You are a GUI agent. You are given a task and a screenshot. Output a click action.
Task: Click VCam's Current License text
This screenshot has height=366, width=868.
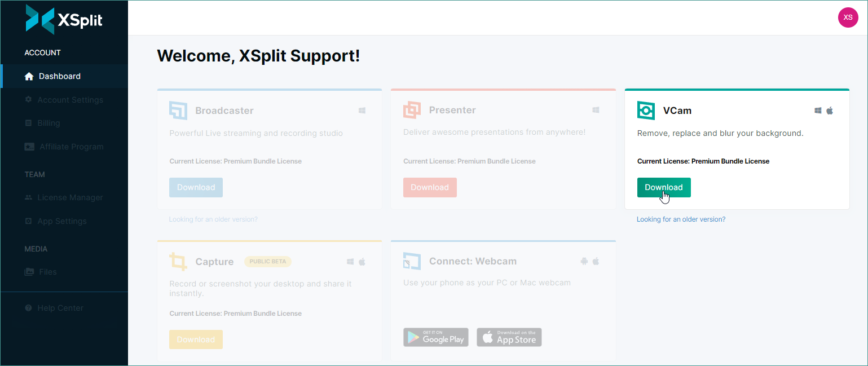[x=703, y=161]
